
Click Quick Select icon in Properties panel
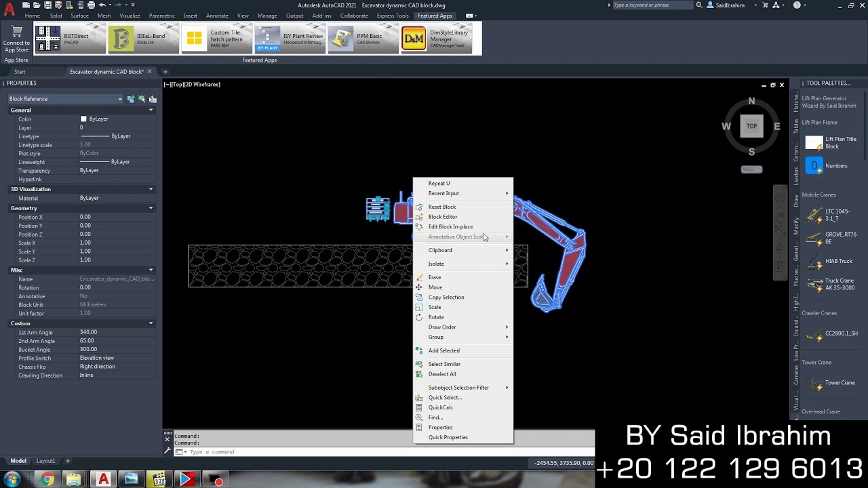click(153, 99)
